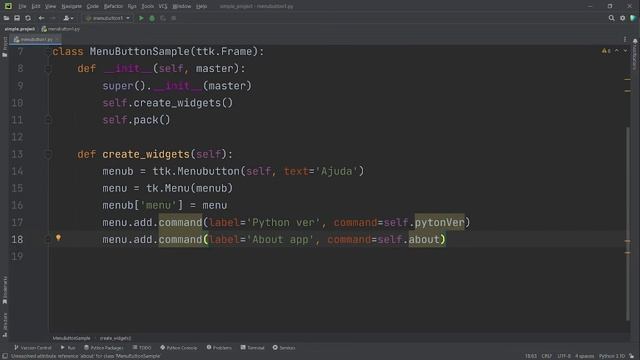Collapse the __init__ method at line 8

coord(48,69)
